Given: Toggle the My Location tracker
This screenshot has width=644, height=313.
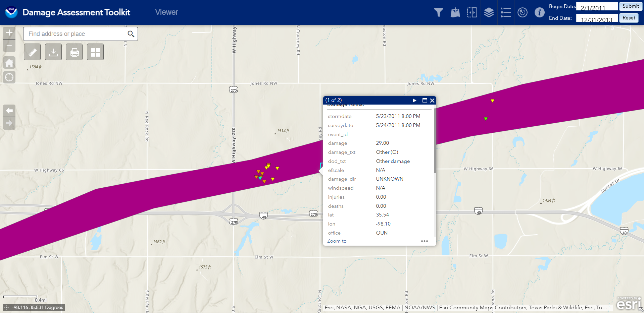Looking at the screenshot, I should (x=9, y=77).
